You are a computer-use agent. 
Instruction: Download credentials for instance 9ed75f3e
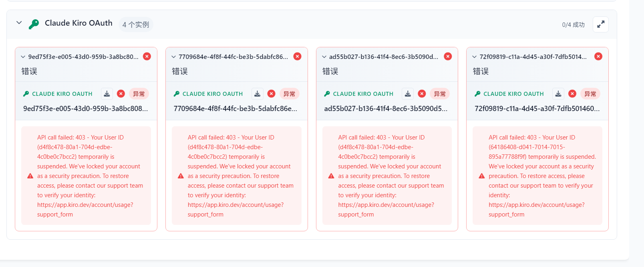click(x=107, y=94)
